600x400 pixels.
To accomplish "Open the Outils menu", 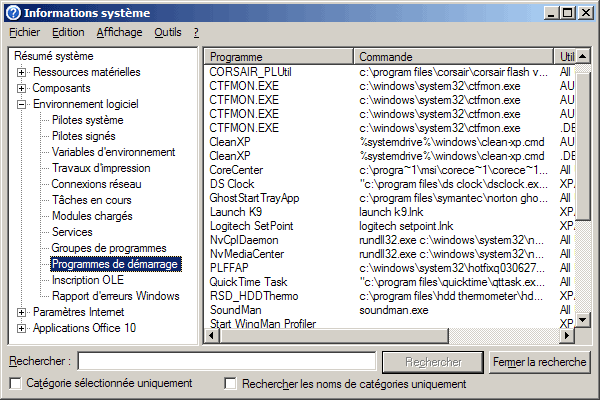I will (x=168, y=32).
